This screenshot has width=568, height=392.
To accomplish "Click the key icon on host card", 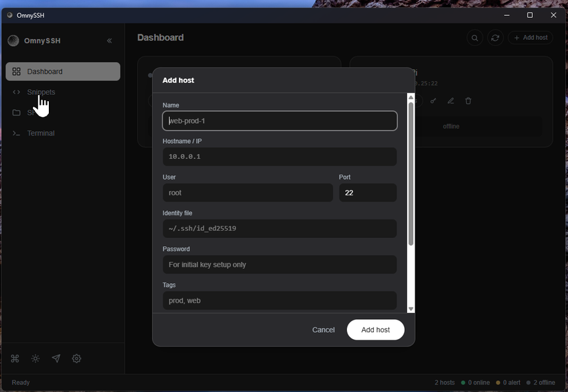I will click(x=433, y=101).
